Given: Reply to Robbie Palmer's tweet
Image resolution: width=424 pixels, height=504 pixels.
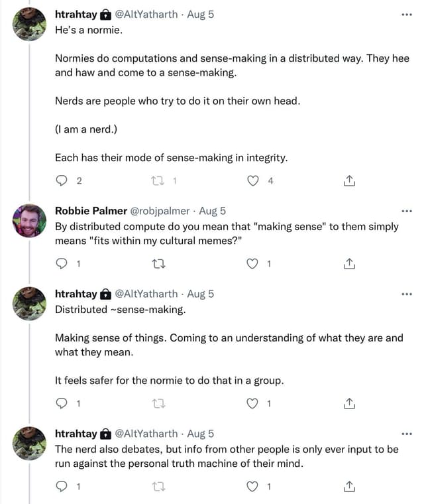Looking at the screenshot, I should pos(62,264).
